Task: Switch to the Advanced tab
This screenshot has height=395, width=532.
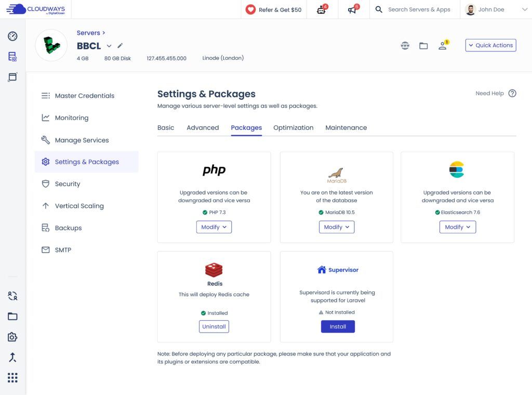Action: 203,127
